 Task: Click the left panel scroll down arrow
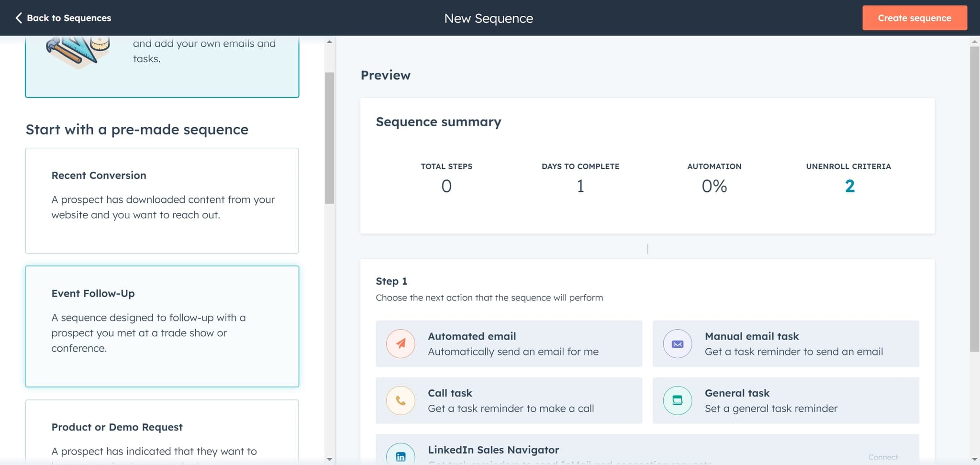pos(329,459)
